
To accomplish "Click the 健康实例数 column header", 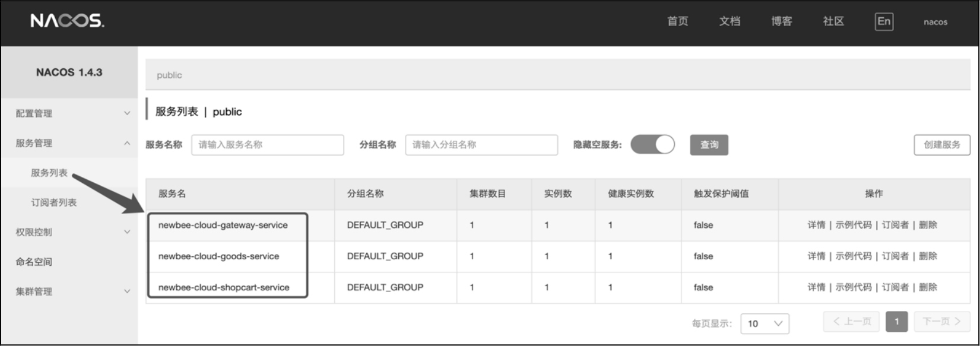I will click(631, 193).
